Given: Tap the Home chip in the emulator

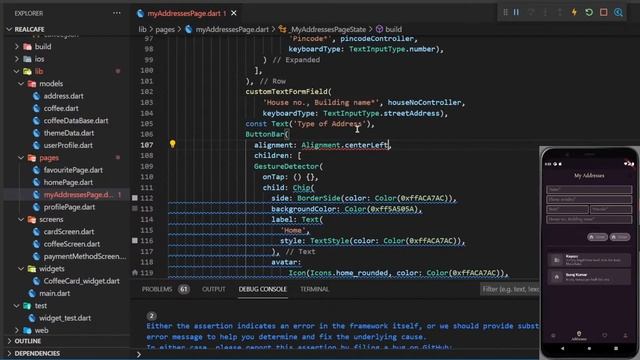Looking at the screenshot, I should coord(597,237).
